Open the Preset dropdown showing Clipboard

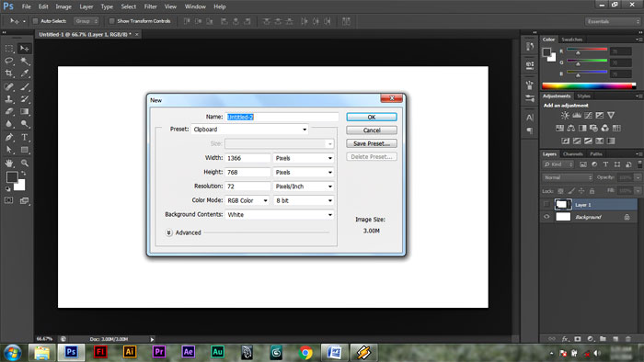click(249, 130)
